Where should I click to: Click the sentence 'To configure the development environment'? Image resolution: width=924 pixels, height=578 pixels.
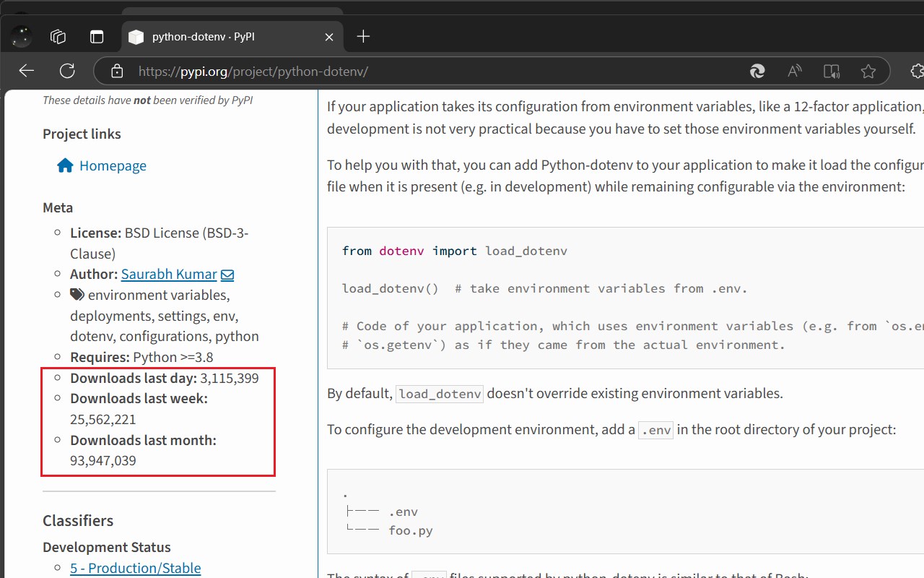pos(611,430)
